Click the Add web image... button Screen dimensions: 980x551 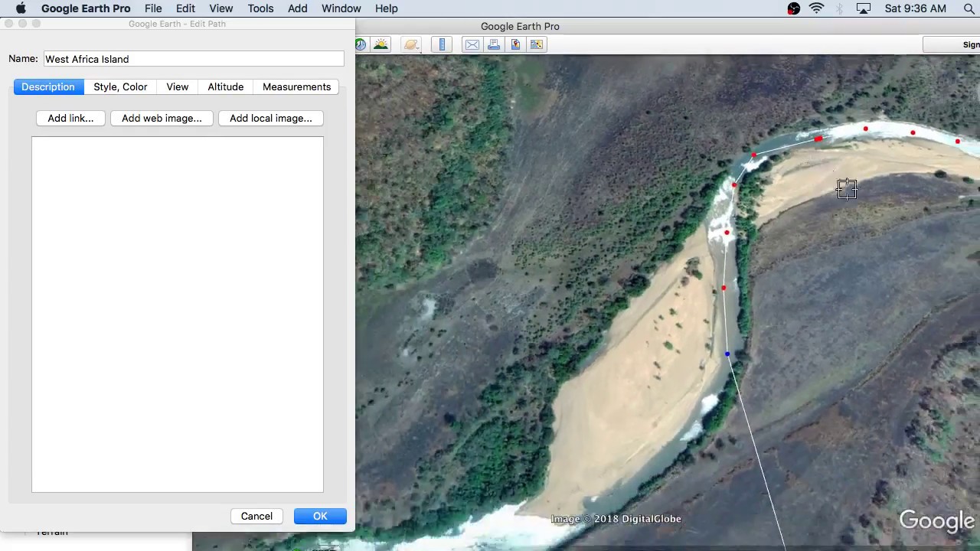pyautogui.click(x=162, y=118)
